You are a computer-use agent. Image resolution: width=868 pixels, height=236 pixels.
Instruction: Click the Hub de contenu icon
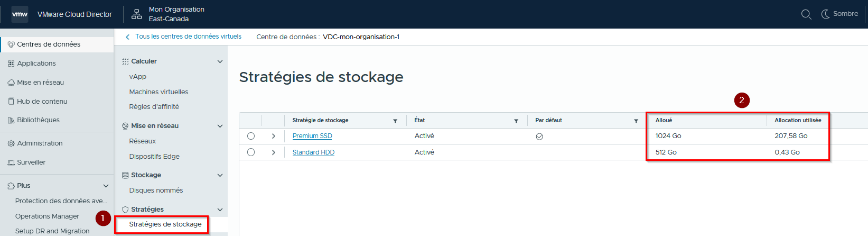[x=11, y=102]
